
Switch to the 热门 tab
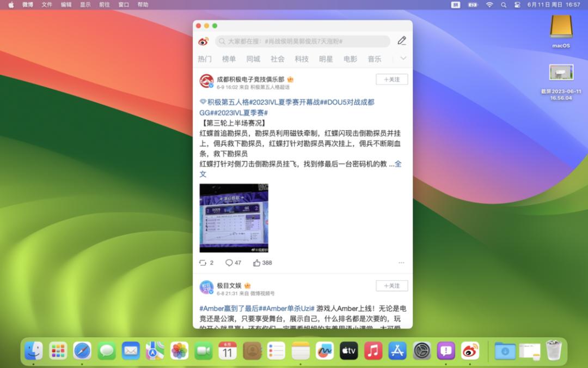click(x=205, y=59)
